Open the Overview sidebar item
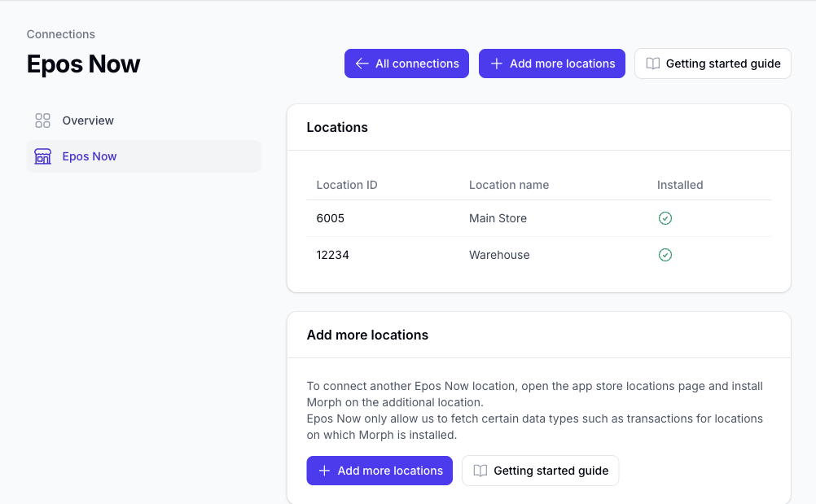816x504 pixels. point(143,121)
